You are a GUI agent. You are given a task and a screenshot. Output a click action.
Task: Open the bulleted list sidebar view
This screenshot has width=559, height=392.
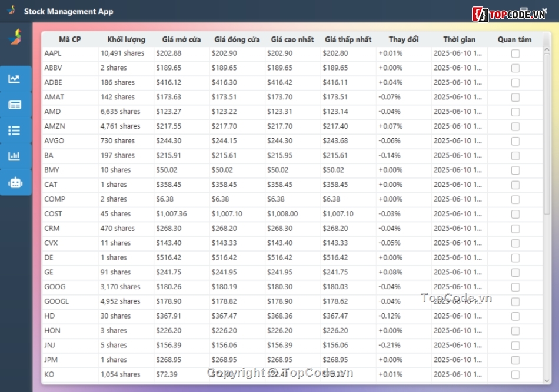(x=15, y=130)
